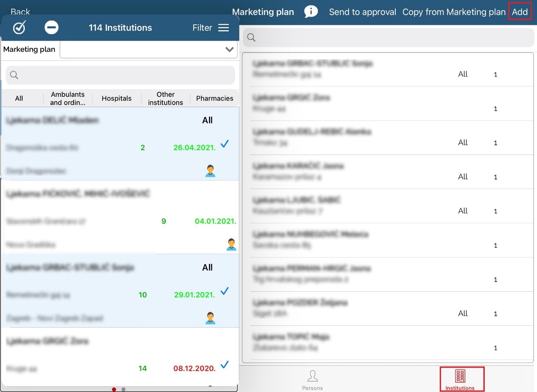Select the Hospitals category tab
Viewport: 537px width, 392px height.
tap(117, 98)
